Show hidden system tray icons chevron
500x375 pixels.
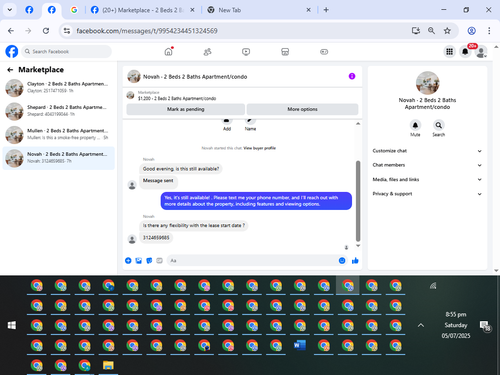pos(421,325)
